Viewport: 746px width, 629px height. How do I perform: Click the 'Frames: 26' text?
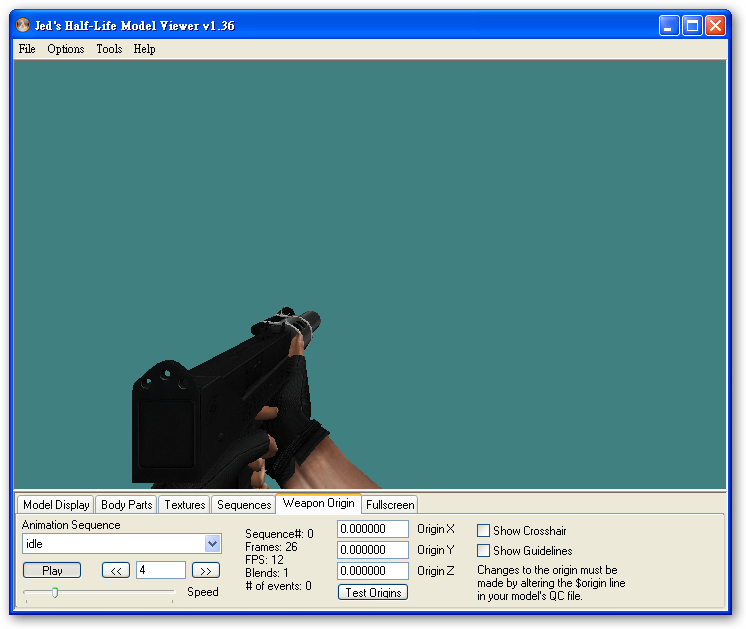point(271,547)
